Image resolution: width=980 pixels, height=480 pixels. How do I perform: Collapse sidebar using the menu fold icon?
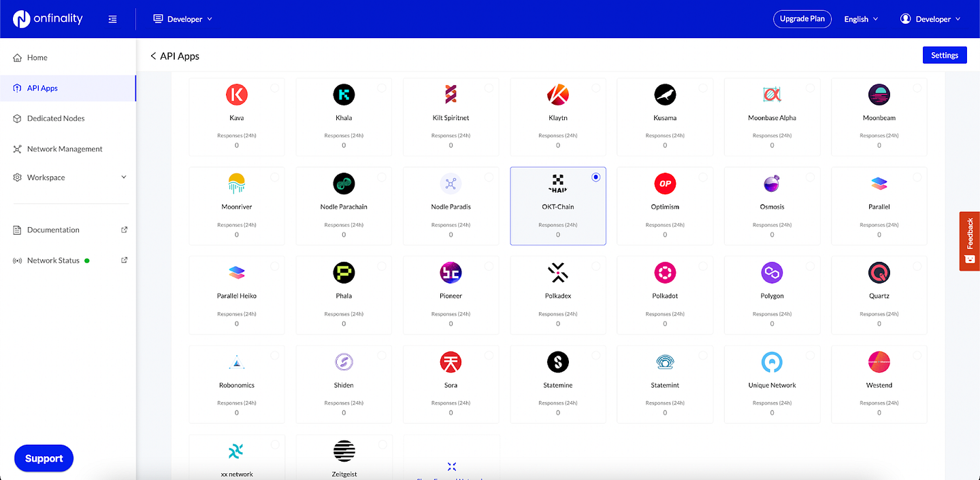pyautogui.click(x=112, y=19)
